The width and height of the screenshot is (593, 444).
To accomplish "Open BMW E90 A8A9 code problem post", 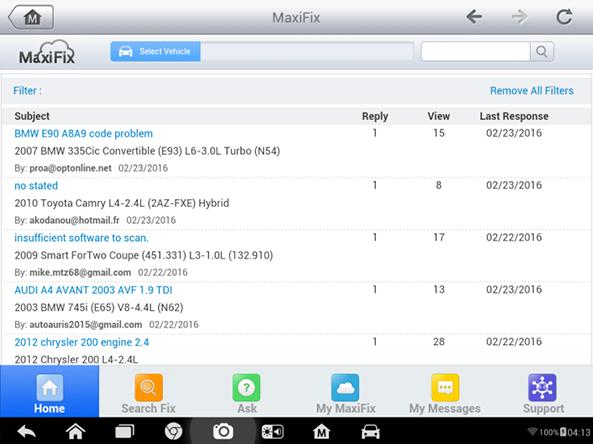I will click(84, 134).
